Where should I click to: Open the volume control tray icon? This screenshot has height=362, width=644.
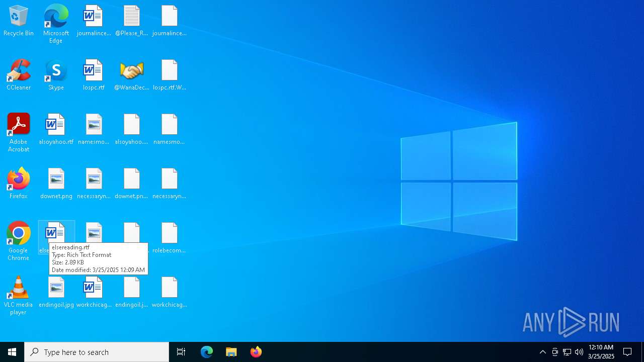tap(579, 352)
